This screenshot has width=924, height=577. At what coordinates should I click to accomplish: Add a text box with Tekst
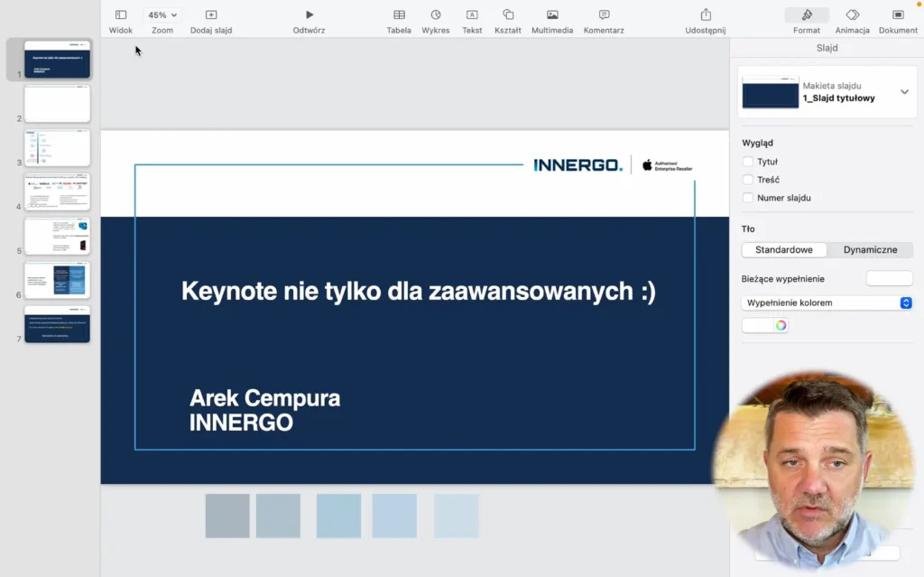coord(472,14)
